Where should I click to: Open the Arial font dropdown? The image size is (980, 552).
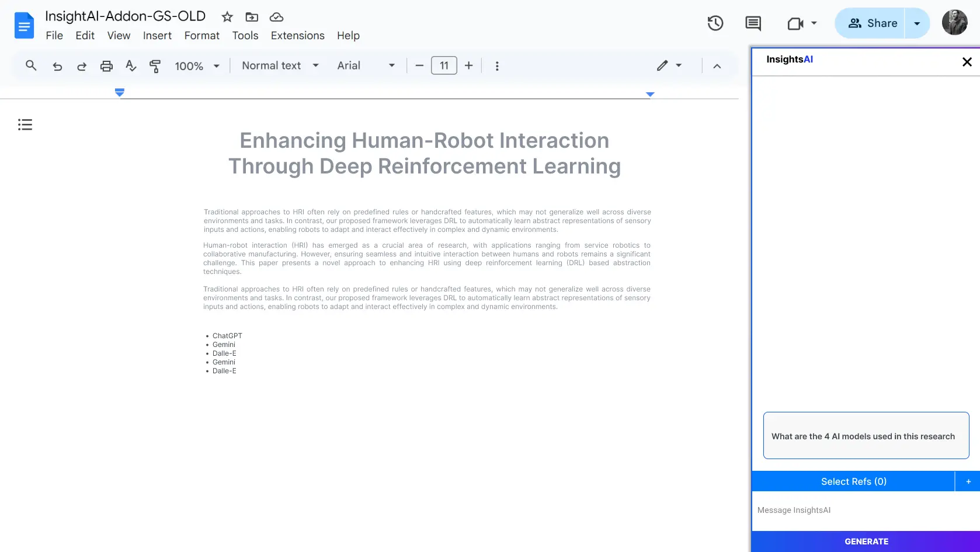click(x=366, y=66)
